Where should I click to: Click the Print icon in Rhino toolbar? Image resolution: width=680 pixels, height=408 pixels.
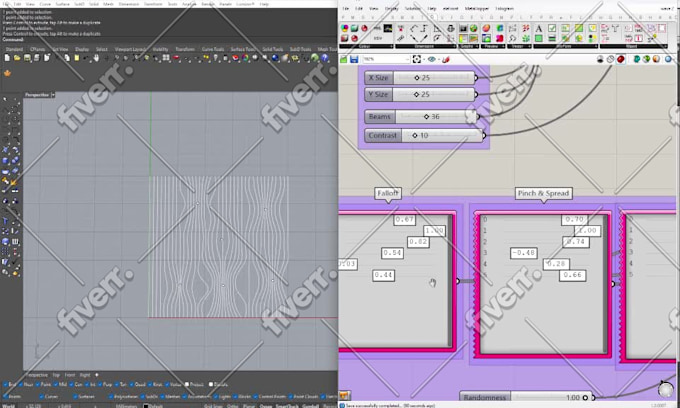(x=37, y=58)
